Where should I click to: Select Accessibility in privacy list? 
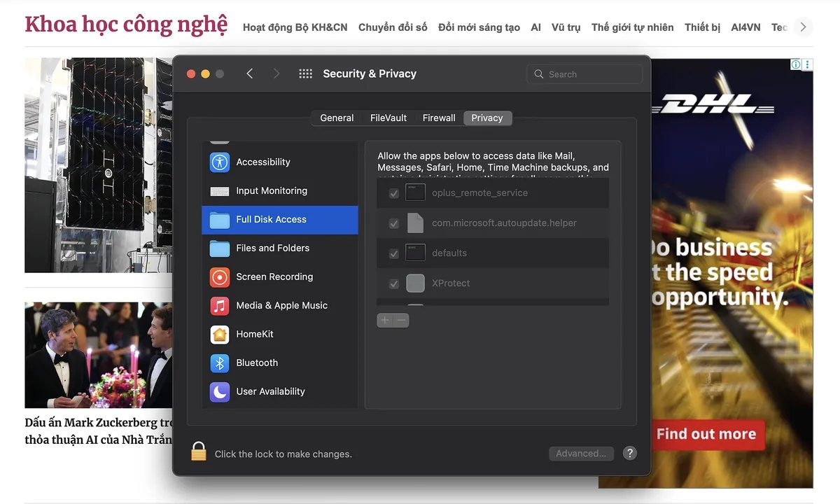click(280, 162)
